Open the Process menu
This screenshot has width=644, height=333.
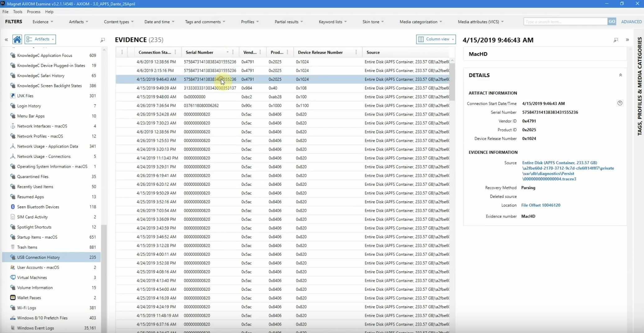[34, 11]
